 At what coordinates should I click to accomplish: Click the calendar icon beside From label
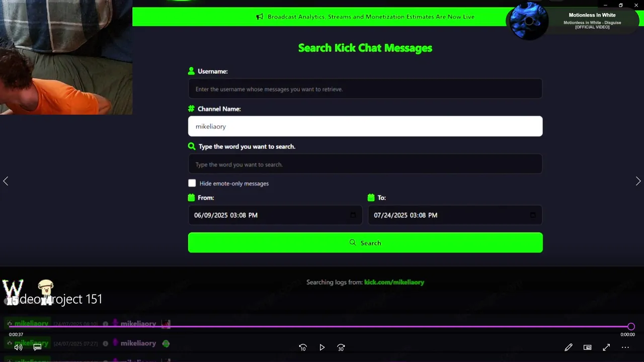(x=191, y=198)
